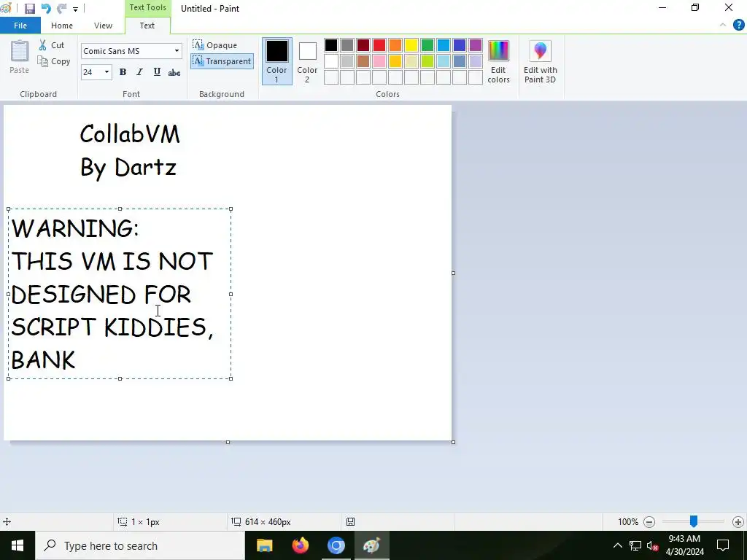The width and height of the screenshot is (747, 560).
Task: Zoom out with the minus button
Action: tap(649, 522)
